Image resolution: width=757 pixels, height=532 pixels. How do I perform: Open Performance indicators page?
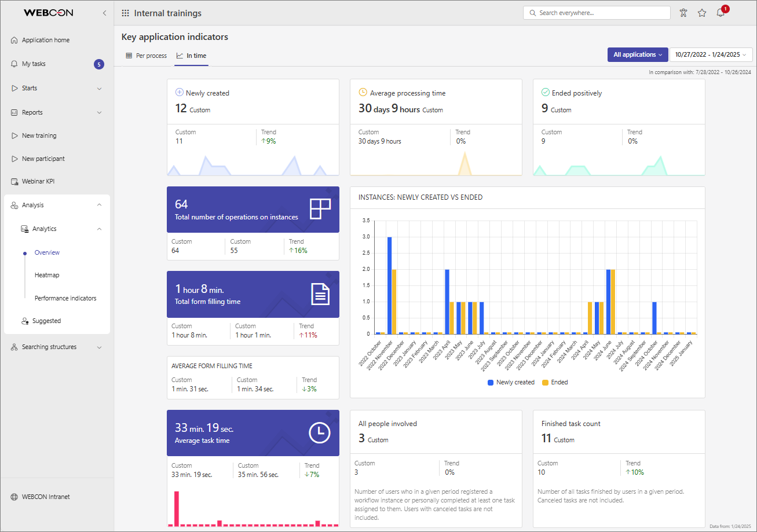(65, 298)
